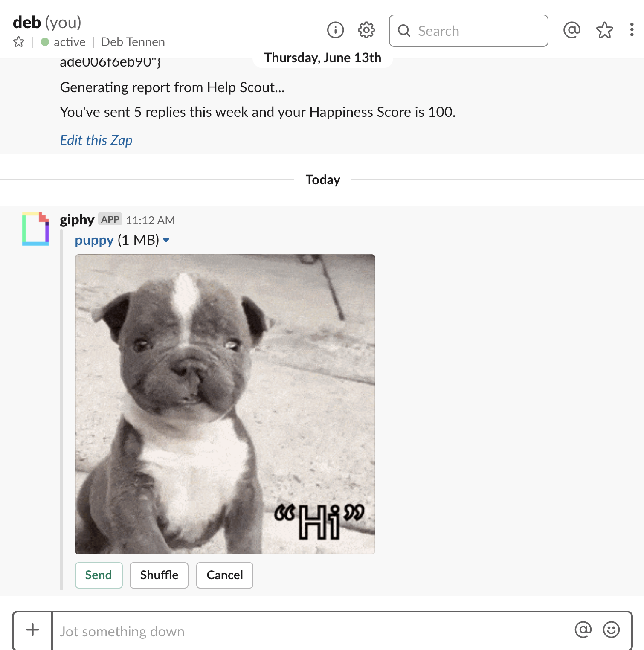Click the giphy app avatar
The image size is (644, 650).
click(35, 229)
